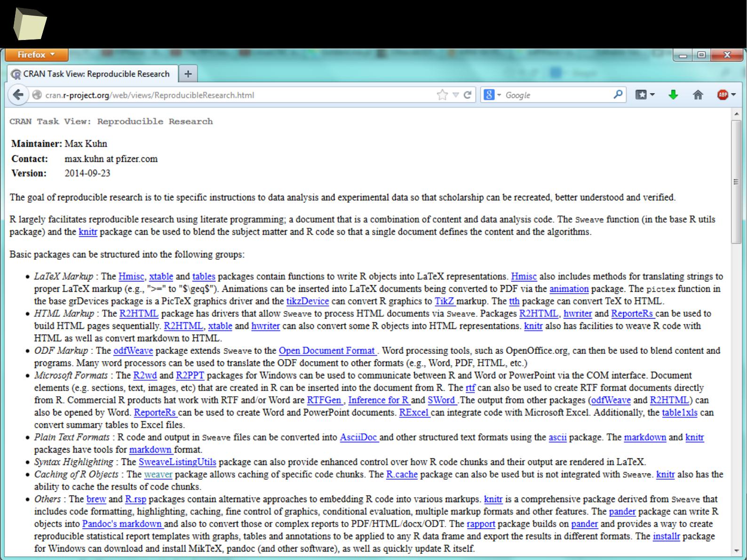Open the Firefox application menu
Image resolution: width=747 pixels, height=560 pixels.
point(37,55)
